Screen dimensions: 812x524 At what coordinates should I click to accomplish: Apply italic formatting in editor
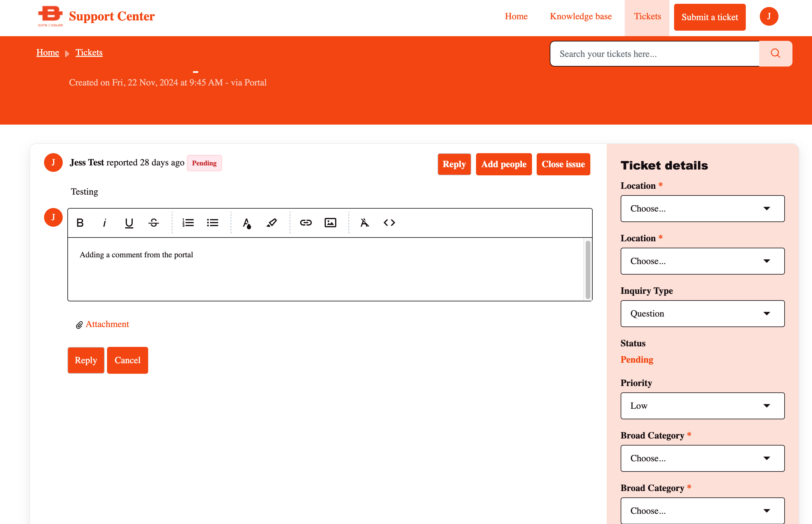pos(104,223)
